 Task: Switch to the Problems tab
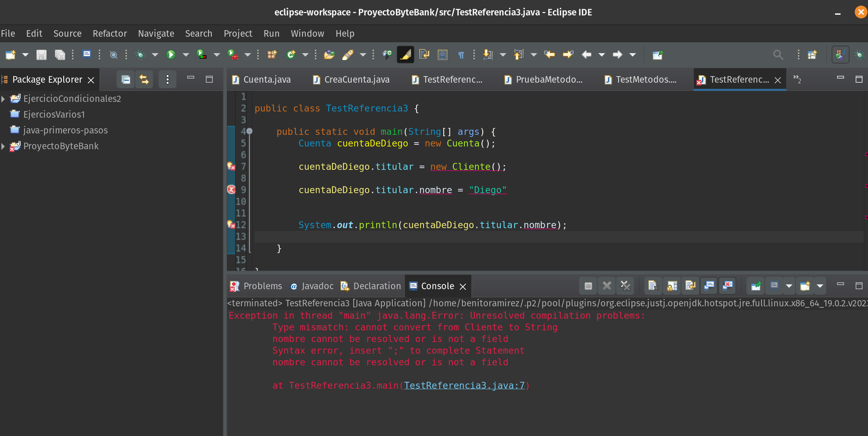point(256,286)
